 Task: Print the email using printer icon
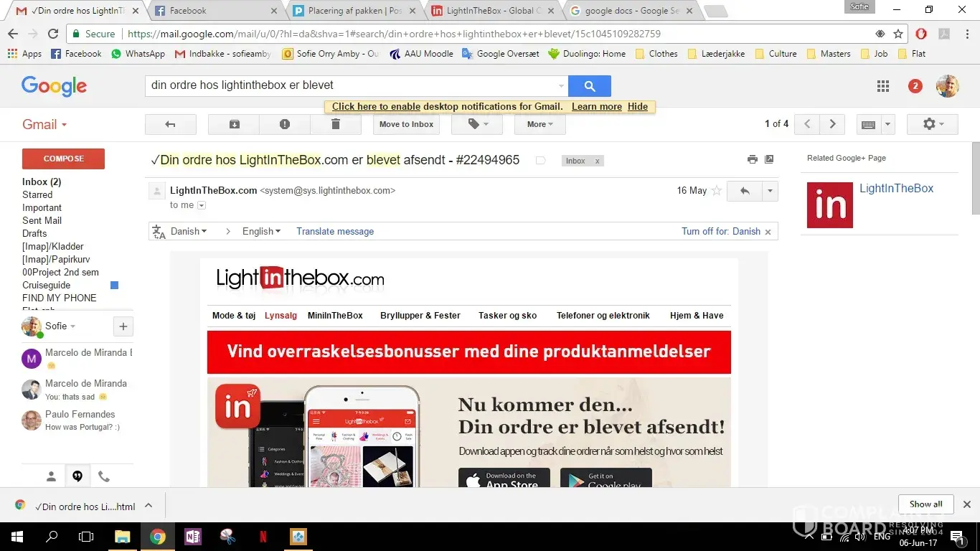752,159
